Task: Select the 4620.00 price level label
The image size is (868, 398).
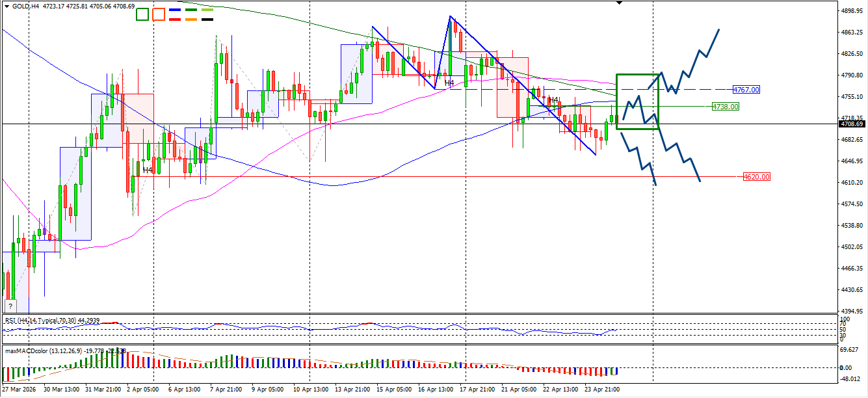Action: 756,177
